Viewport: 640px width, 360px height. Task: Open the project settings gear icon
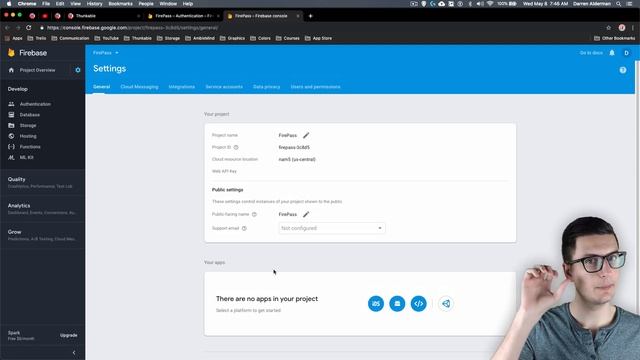78,70
